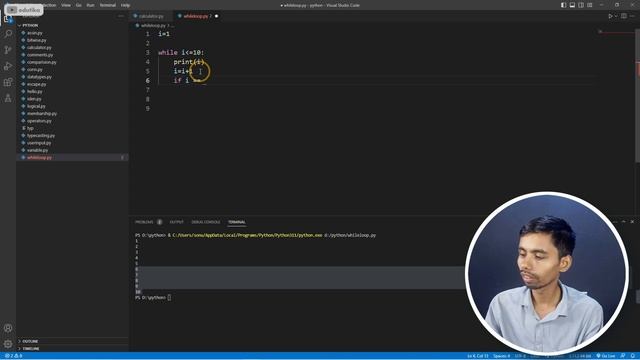Open run button dropdown arrow

coord(616,16)
